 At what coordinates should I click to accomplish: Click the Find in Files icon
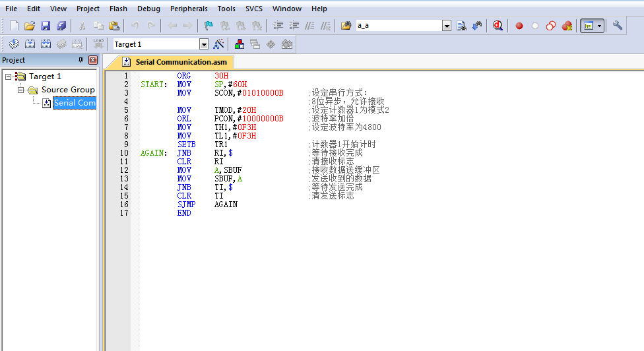pyautogui.click(x=346, y=26)
